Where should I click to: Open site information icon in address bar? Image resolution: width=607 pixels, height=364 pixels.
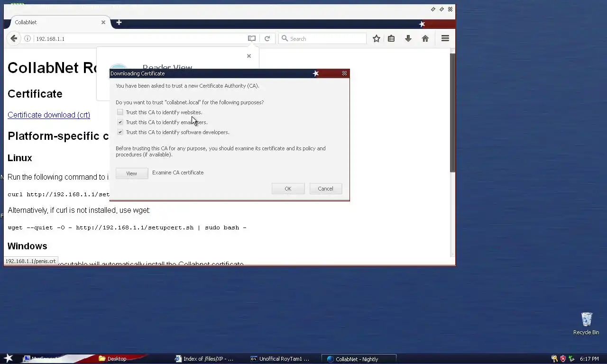click(x=28, y=38)
